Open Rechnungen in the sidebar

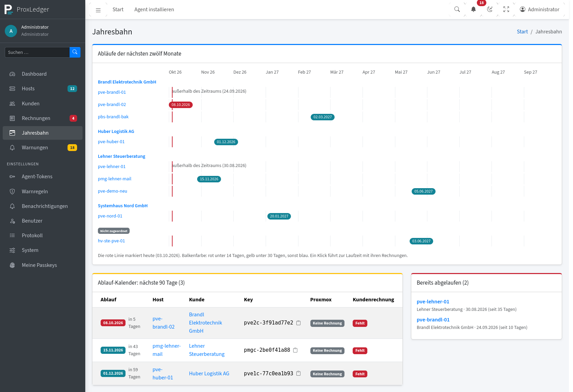[43, 118]
